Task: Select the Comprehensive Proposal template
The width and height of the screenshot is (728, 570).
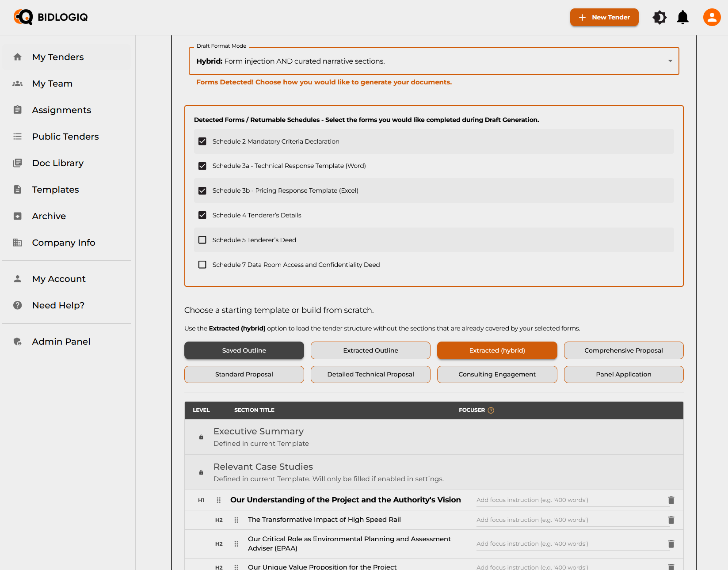Action: pos(623,350)
